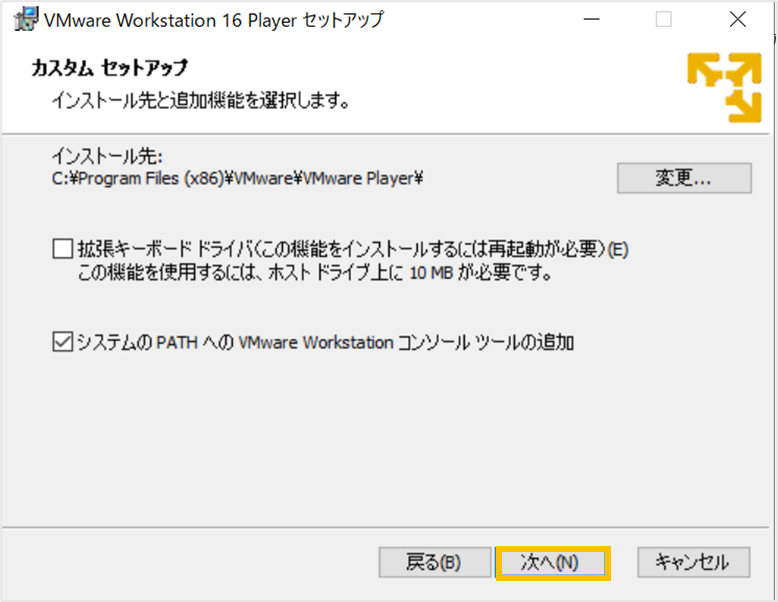Viewport: 778px width, 602px height.
Task: Close the VMware setup window
Action: coord(738,19)
